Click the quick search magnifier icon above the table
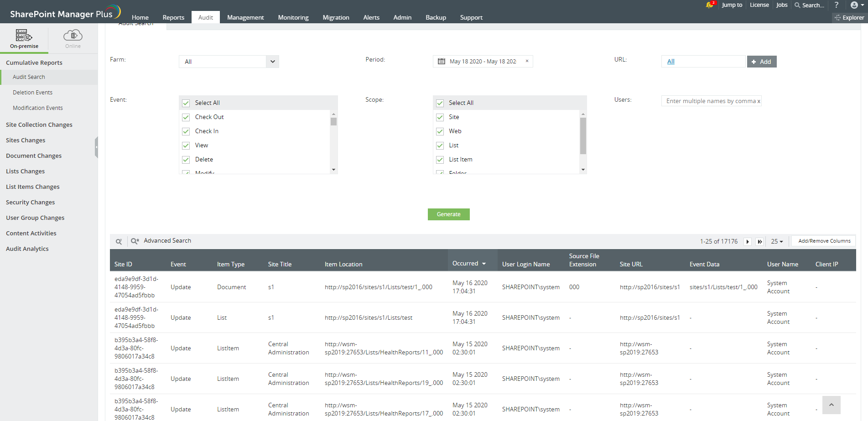This screenshot has height=421, width=868. [x=119, y=241]
